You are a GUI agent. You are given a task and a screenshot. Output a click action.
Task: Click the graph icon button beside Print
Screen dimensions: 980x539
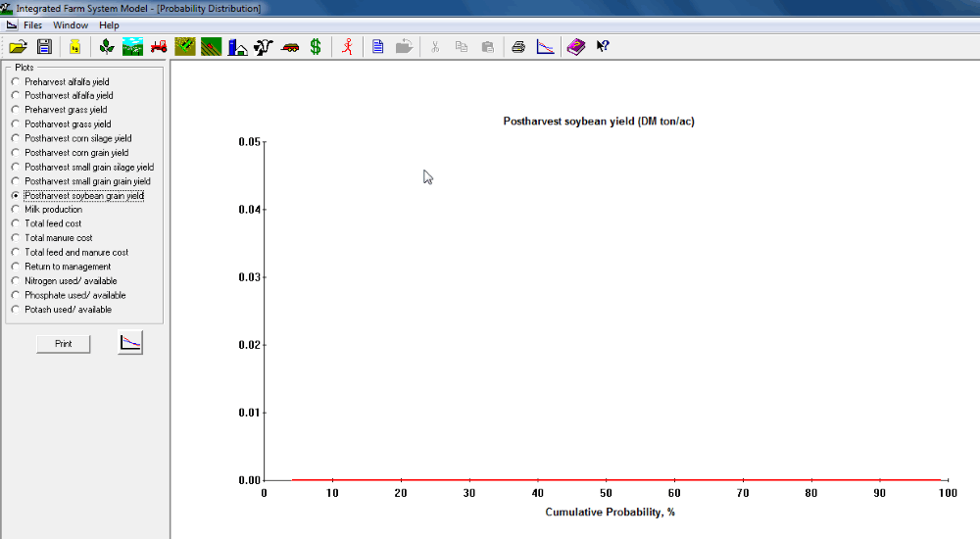click(130, 343)
